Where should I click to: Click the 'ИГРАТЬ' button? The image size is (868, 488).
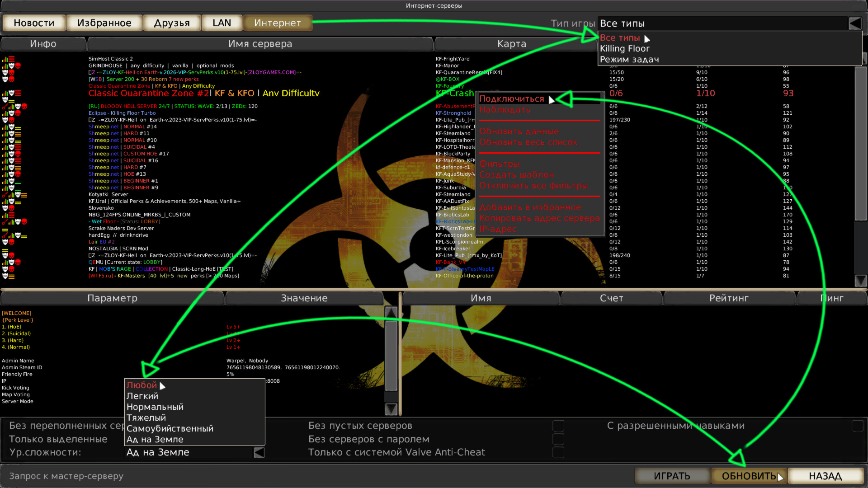pyautogui.click(x=672, y=476)
